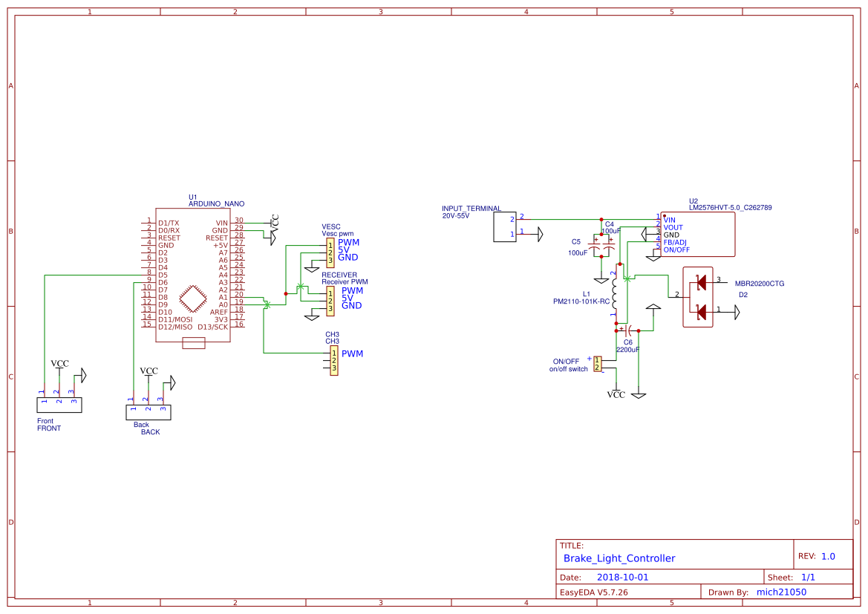Click the VCC symbol below the on/off switch
This screenshot has width=868, height=614.
pos(616,393)
